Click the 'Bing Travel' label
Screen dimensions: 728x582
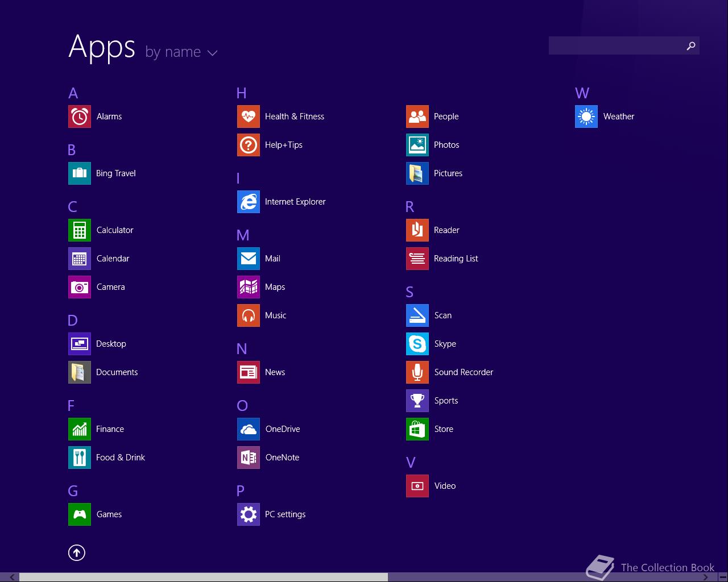[116, 173]
